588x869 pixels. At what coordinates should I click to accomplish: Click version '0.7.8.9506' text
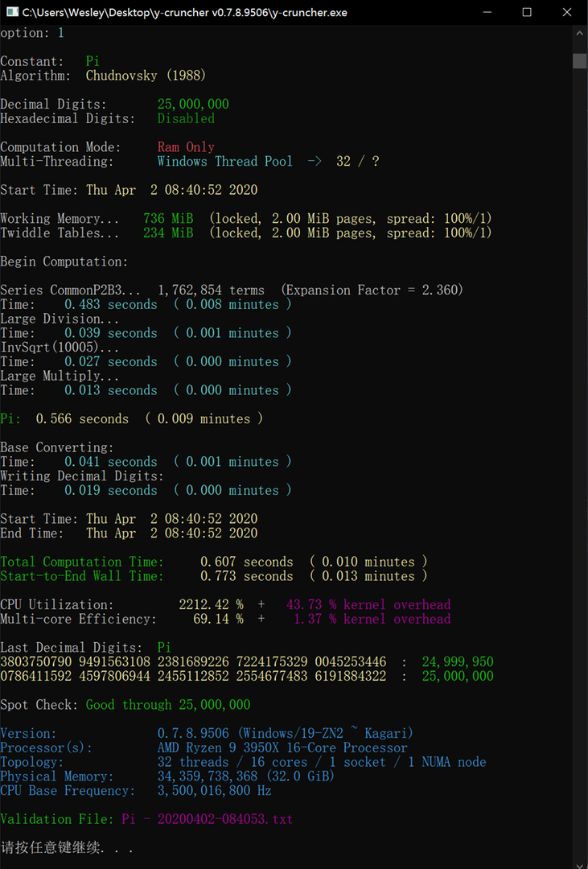coord(193,733)
